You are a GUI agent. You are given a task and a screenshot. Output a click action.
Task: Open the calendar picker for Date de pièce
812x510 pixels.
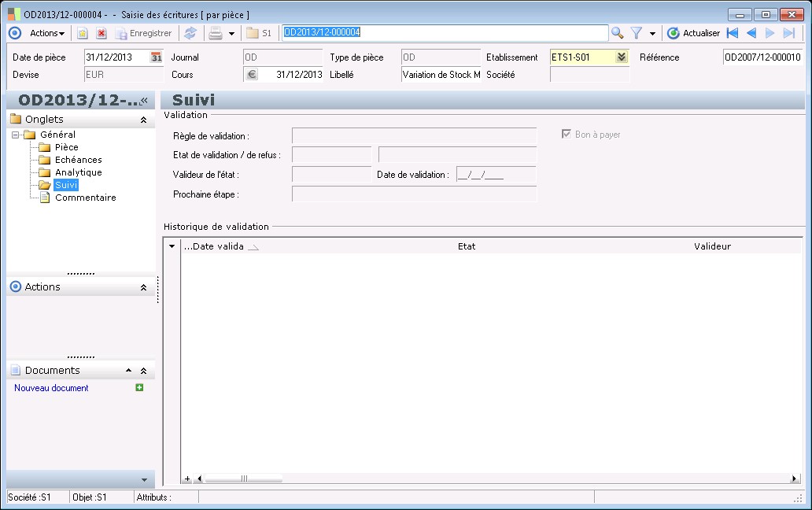click(156, 57)
